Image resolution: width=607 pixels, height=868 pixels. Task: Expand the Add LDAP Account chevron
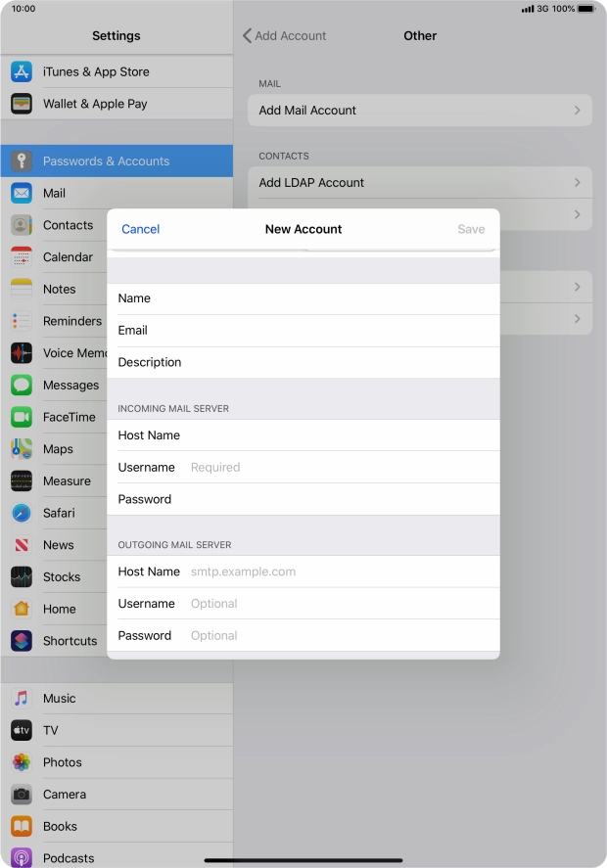point(577,183)
